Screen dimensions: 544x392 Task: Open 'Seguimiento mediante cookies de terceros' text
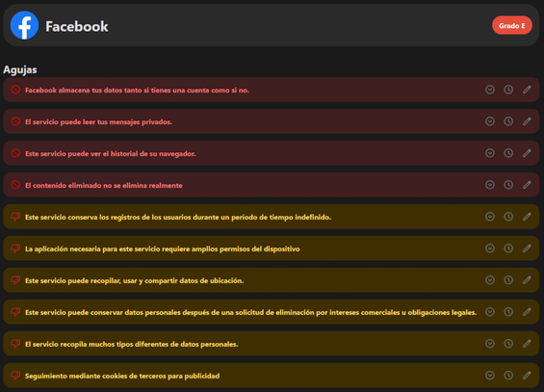tap(122, 376)
